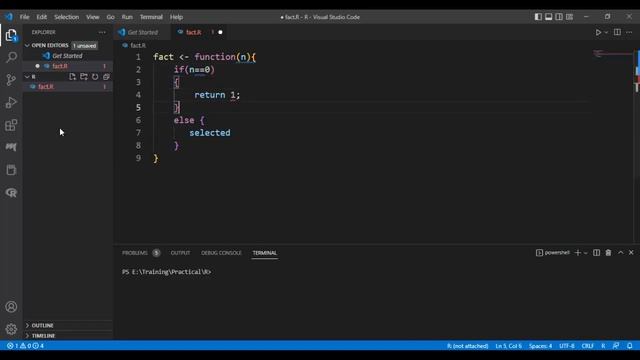Image resolution: width=640 pixels, height=360 pixels.
Task: Open Explorer more actions ellipsis
Action: (x=102, y=32)
